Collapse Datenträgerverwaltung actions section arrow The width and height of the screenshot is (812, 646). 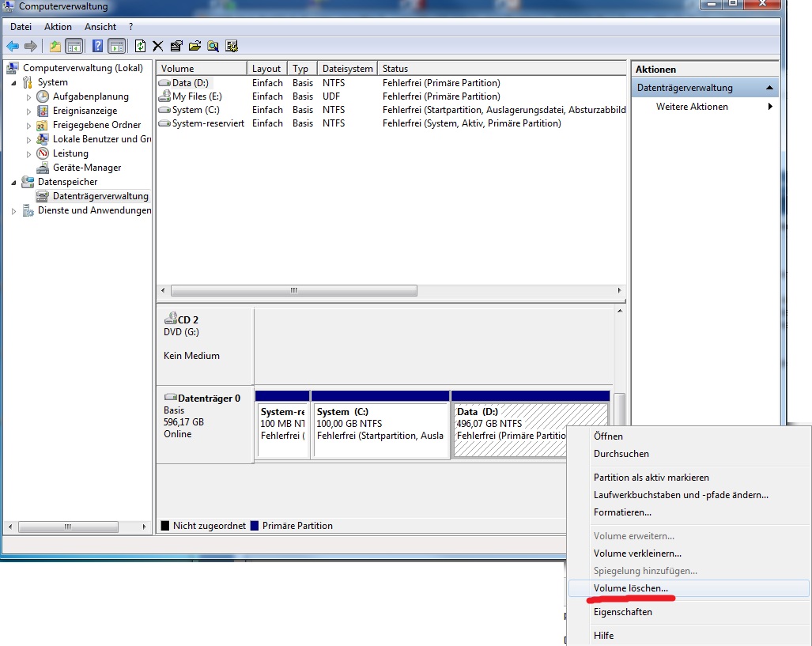(769, 88)
